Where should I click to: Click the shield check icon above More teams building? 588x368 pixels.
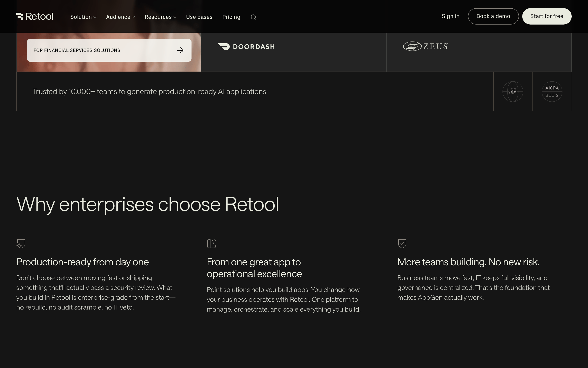coord(402,244)
